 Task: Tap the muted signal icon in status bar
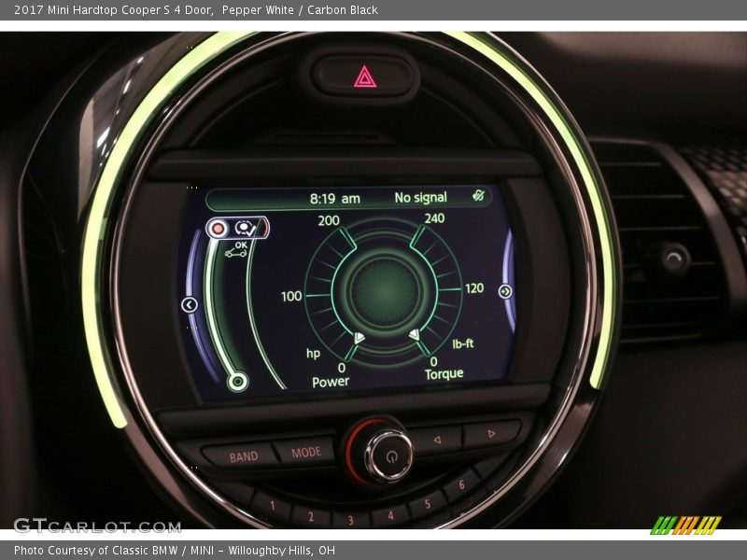(x=479, y=197)
